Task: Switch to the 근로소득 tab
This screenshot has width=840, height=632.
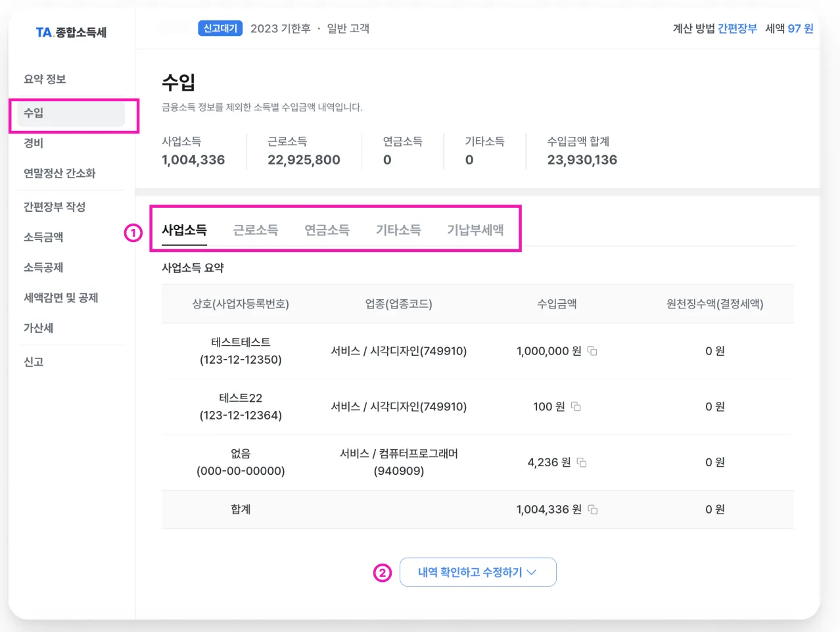Action: pos(256,230)
